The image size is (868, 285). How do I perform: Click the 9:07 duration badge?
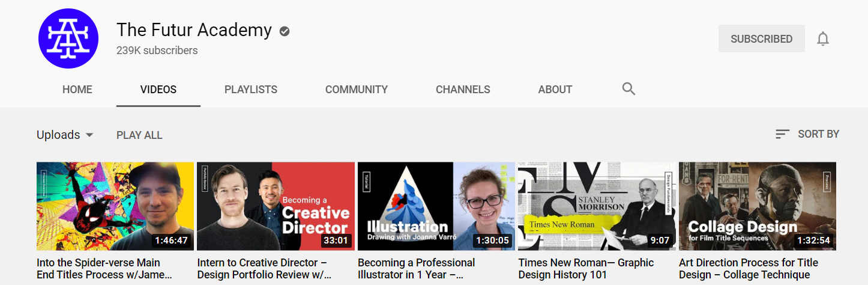pyautogui.click(x=660, y=241)
